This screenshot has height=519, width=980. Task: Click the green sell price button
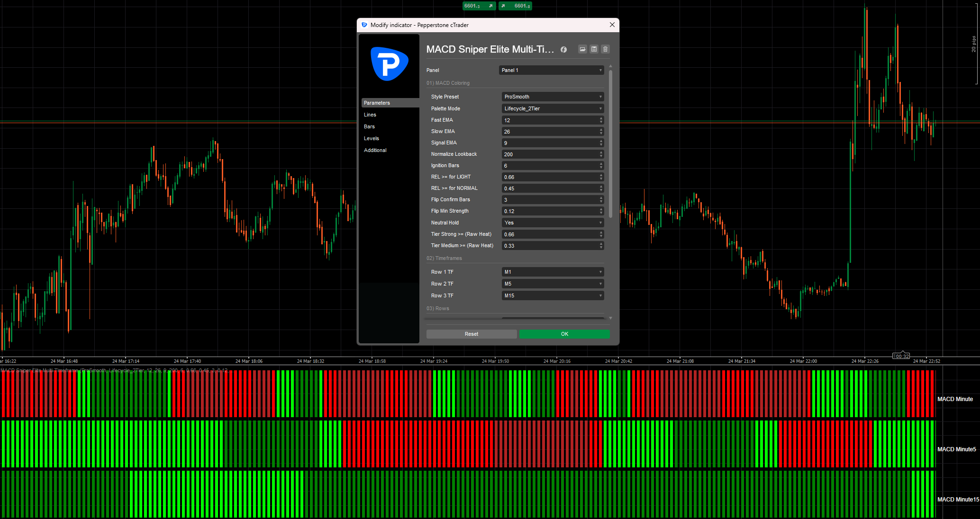(479, 6)
